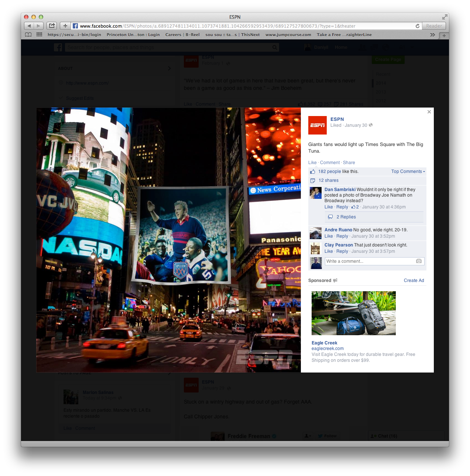Viewport: 470px width, 476px height.
Task: Reply to Clay Pearson's comment
Action: click(342, 251)
